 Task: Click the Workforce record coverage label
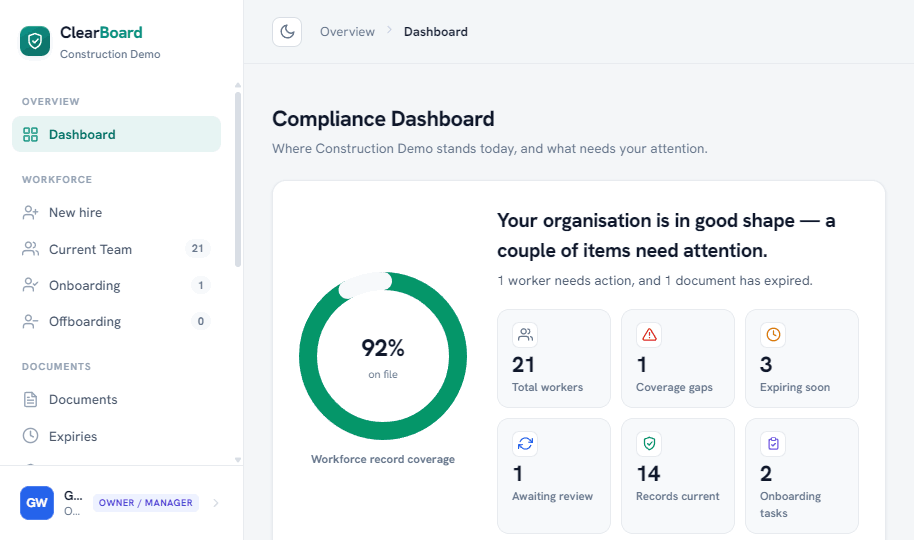[383, 459]
